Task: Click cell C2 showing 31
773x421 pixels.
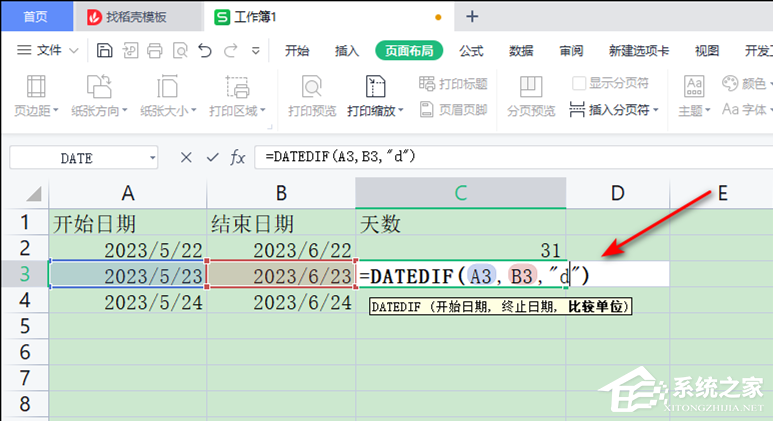Action: [460, 249]
